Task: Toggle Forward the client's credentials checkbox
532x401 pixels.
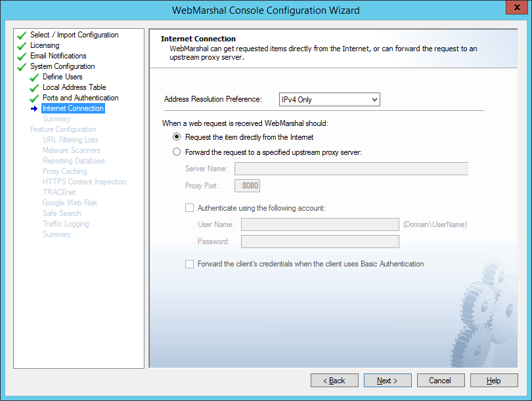Action: [x=190, y=264]
